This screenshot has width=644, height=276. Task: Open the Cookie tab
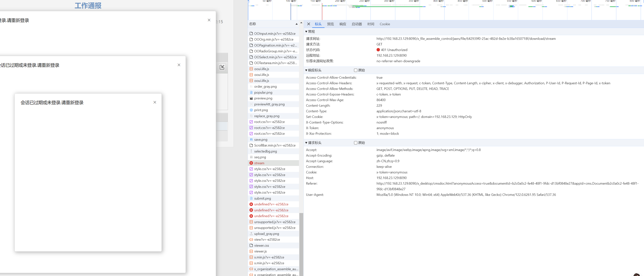tap(385, 24)
